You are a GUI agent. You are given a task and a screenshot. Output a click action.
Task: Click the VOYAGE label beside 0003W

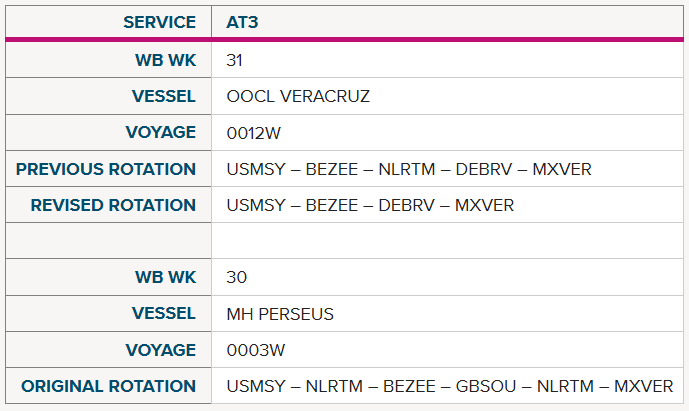point(161,350)
